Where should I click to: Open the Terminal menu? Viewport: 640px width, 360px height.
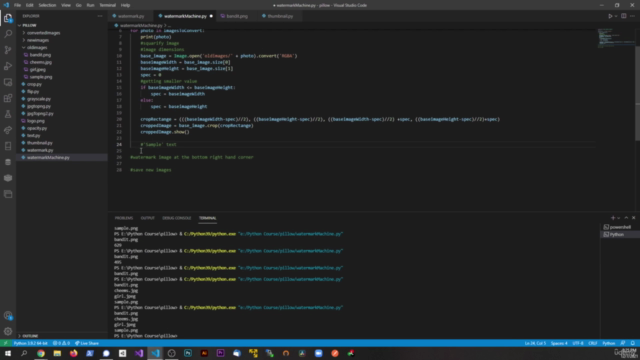click(x=107, y=5)
